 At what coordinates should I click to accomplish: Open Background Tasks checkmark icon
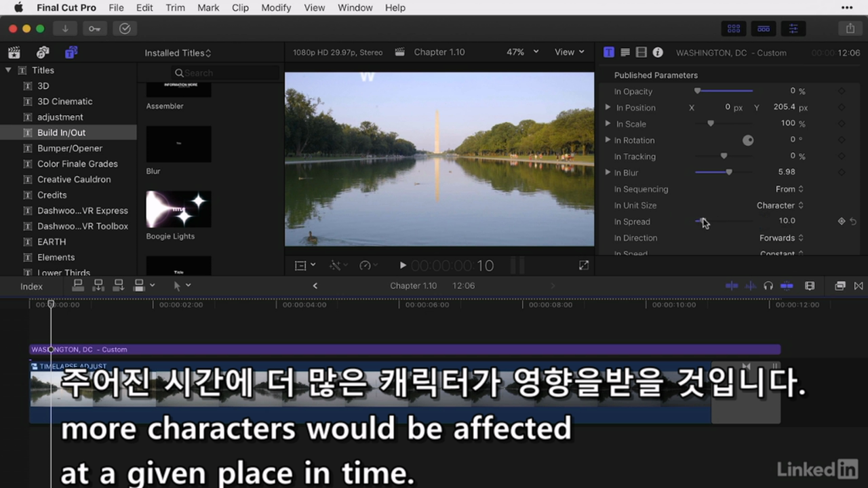click(x=125, y=28)
